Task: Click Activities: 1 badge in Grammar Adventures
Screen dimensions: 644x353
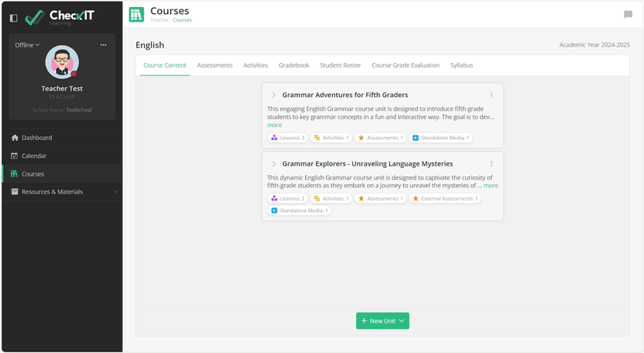Action: click(331, 138)
